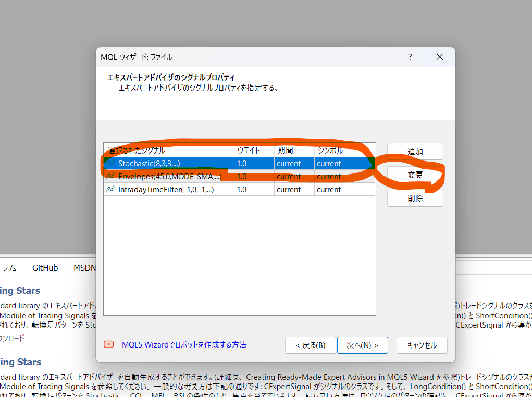Click the Stochastic signal row icon
The height and width of the screenshot is (397, 532).
110,164
